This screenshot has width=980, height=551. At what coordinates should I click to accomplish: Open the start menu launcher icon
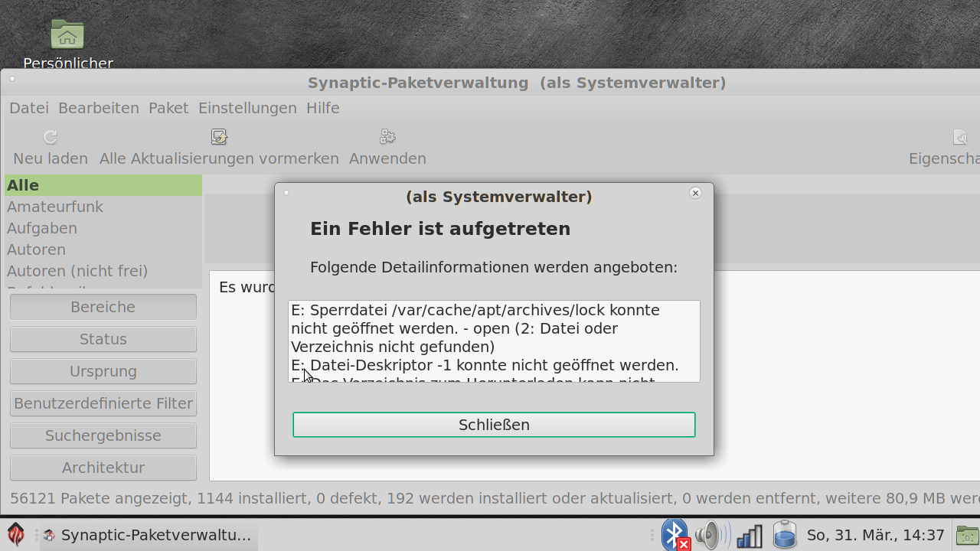[16, 535]
